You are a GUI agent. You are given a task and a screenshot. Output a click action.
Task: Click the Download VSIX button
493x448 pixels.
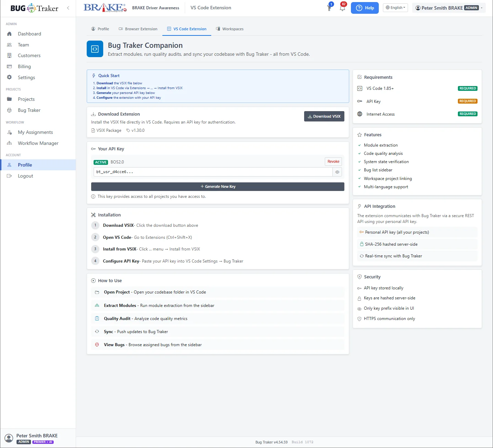coord(324,116)
